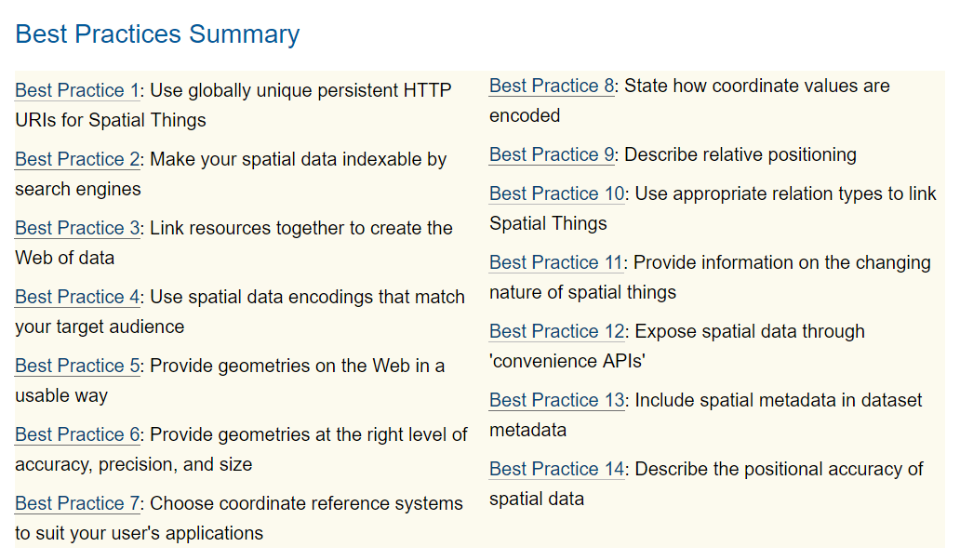Image resolution: width=960 pixels, height=560 pixels.
Task: Click text 'Describe relative positioning'
Action: pyautogui.click(x=740, y=154)
